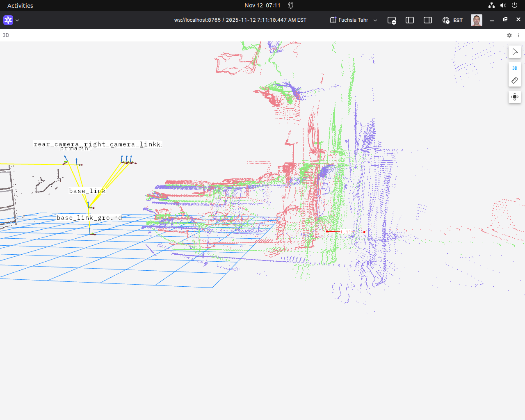Image resolution: width=525 pixels, height=420 pixels.
Task: Click the 3D panel title label
Action: point(6,35)
